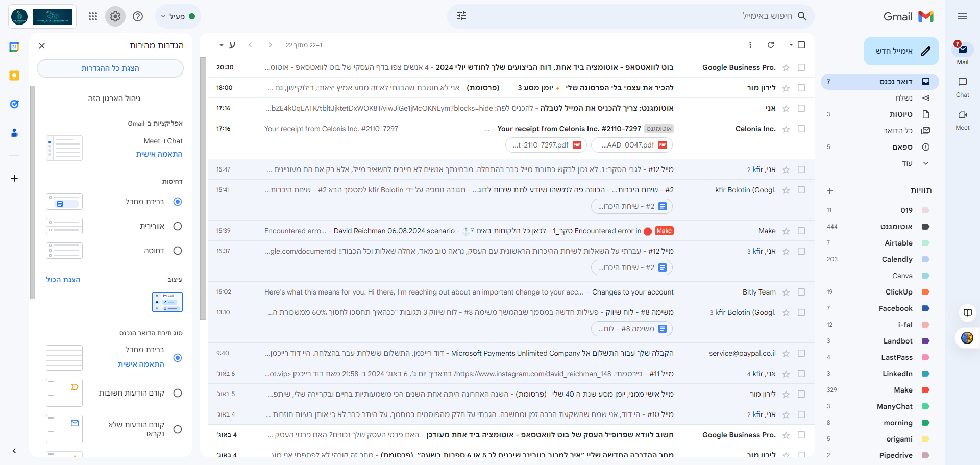Open the select dropdown arrow beside checkbox
Screen dimensions: 980x465
pos(791,45)
